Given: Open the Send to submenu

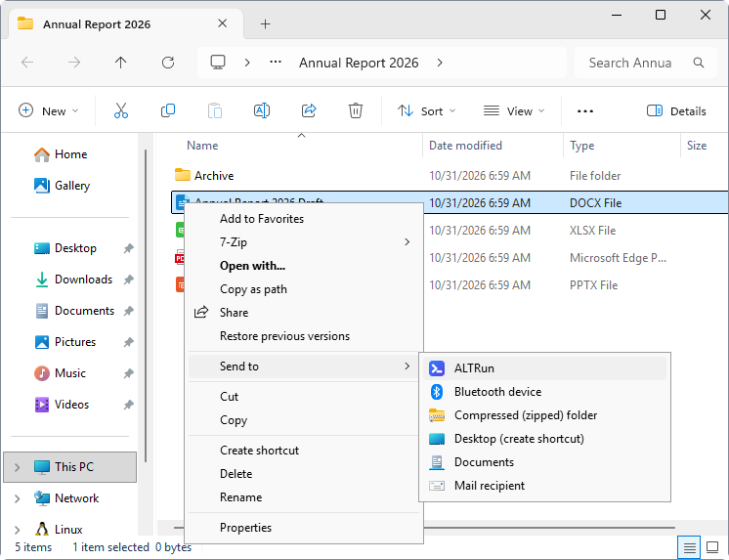Looking at the screenshot, I should [x=304, y=366].
